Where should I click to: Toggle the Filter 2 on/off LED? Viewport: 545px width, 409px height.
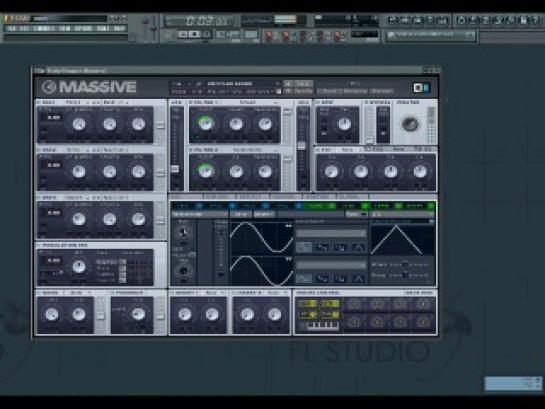191,150
